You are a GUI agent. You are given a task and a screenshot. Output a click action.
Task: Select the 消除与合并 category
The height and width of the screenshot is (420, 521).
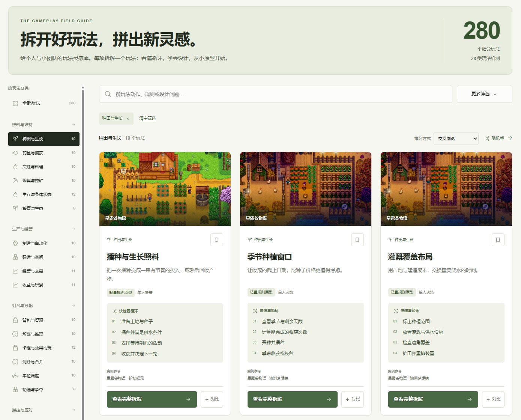[x=44, y=362]
